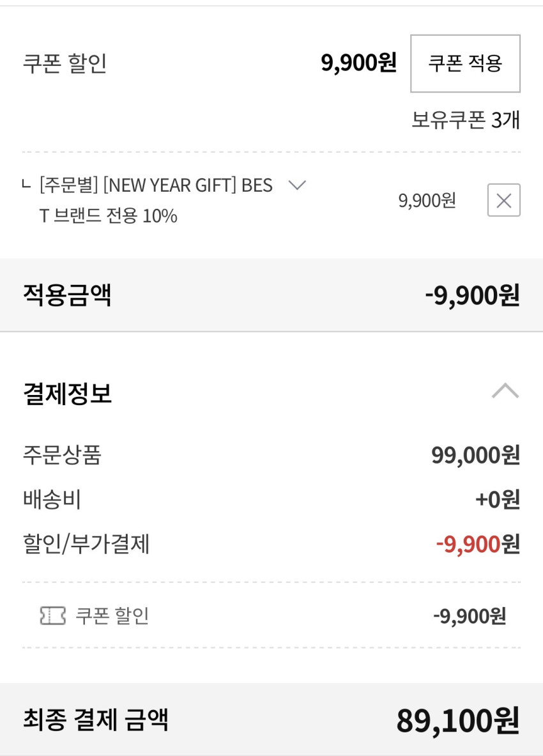This screenshot has height=756, width=543.
Task: Tap the 쿠폰 적용 button
Action: click(x=465, y=63)
